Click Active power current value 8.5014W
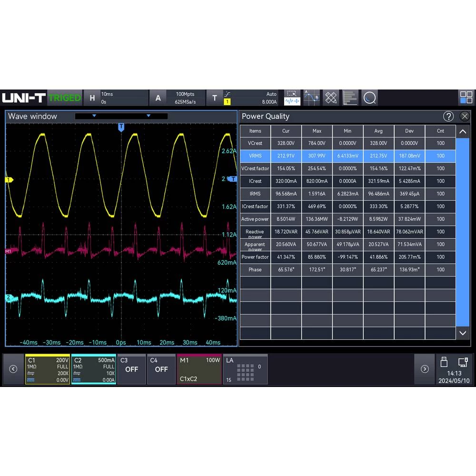 tap(286, 219)
